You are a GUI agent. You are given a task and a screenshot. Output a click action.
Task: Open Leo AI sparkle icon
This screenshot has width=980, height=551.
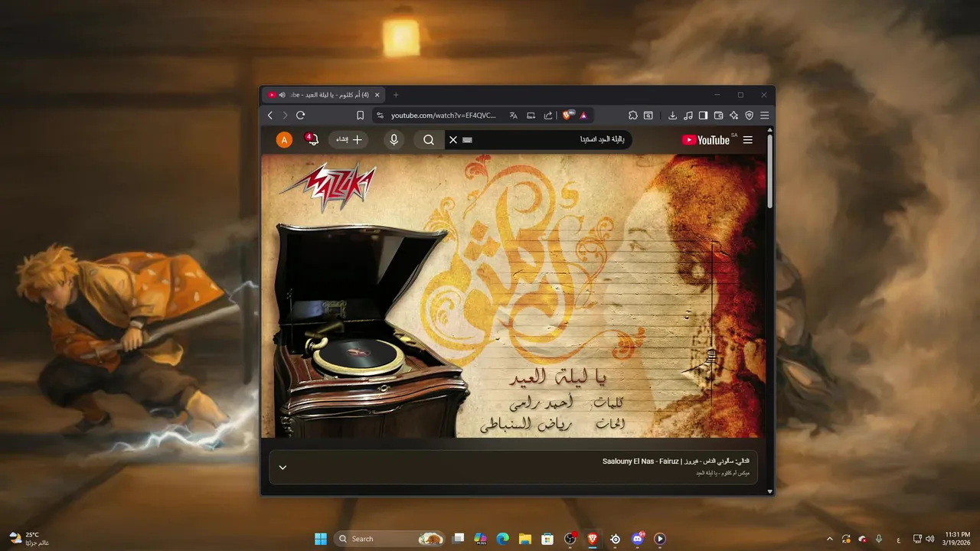coord(733,116)
